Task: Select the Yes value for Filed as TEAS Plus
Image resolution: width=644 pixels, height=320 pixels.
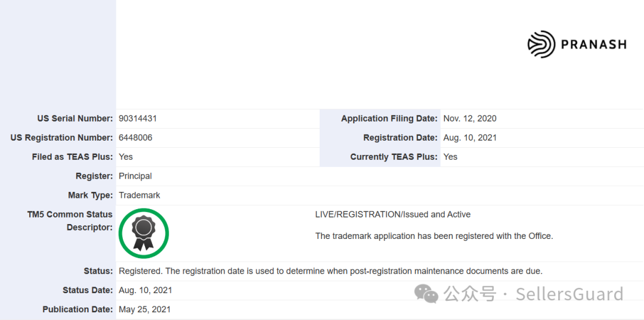Action: coord(126,157)
